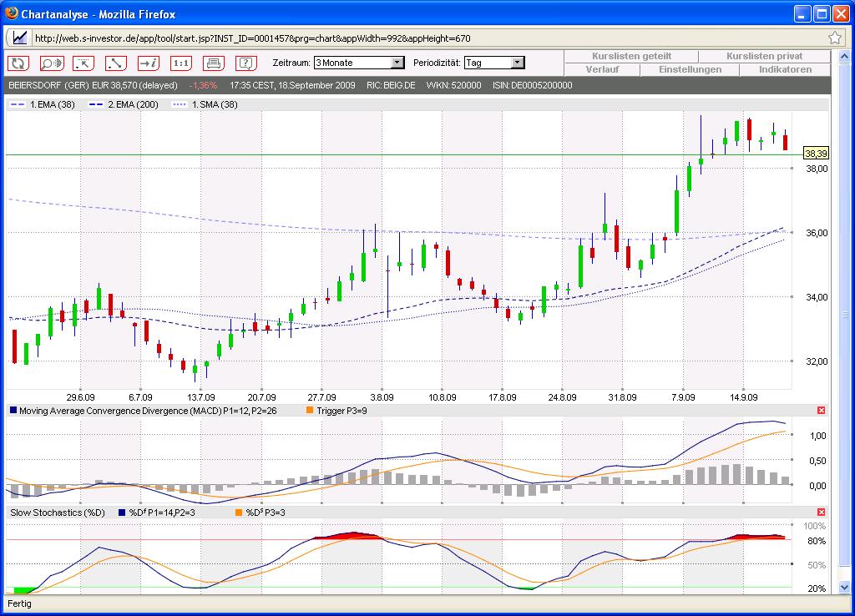Image resolution: width=855 pixels, height=616 pixels.
Task: Open the Einstellungen tab
Action: click(x=690, y=69)
